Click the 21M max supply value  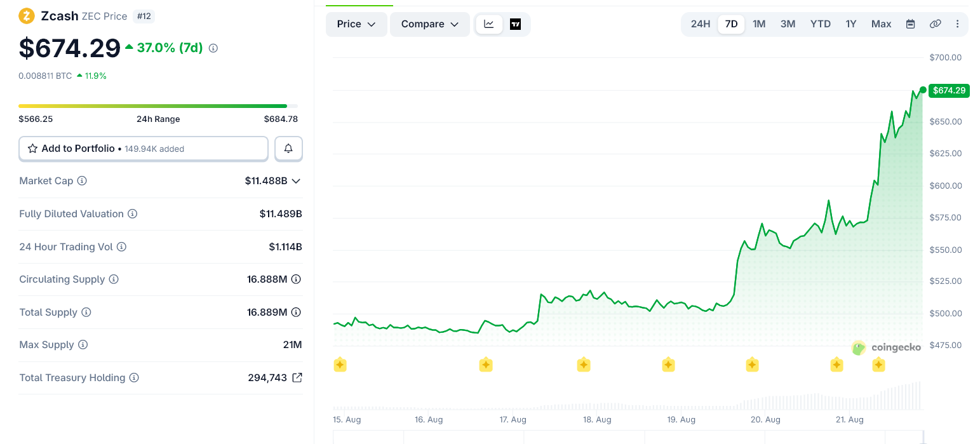coord(293,345)
